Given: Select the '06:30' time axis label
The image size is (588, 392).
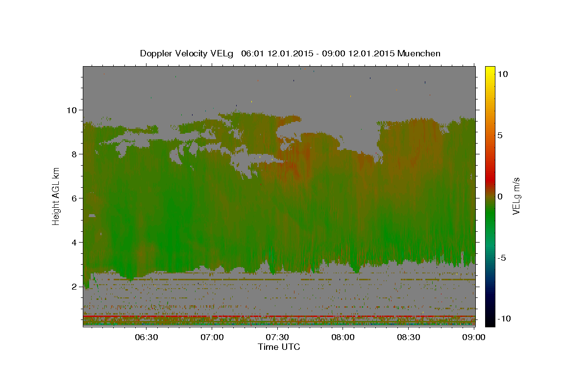Looking at the screenshot, I should (x=147, y=337).
